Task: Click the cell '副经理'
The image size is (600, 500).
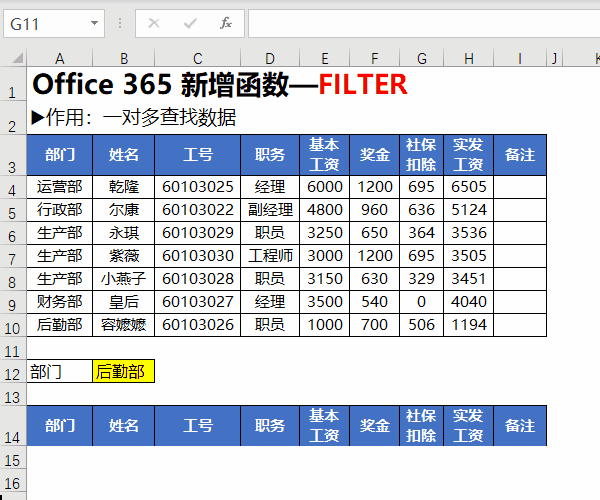Action: click(x=270, y=210)
